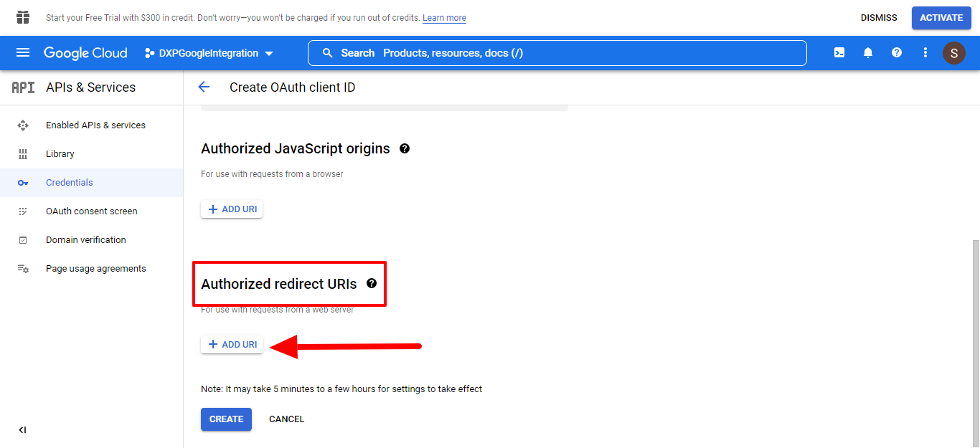Open the OAuth consent screen page
Screen dimensions: 980x448
click(x=91, y=211)
